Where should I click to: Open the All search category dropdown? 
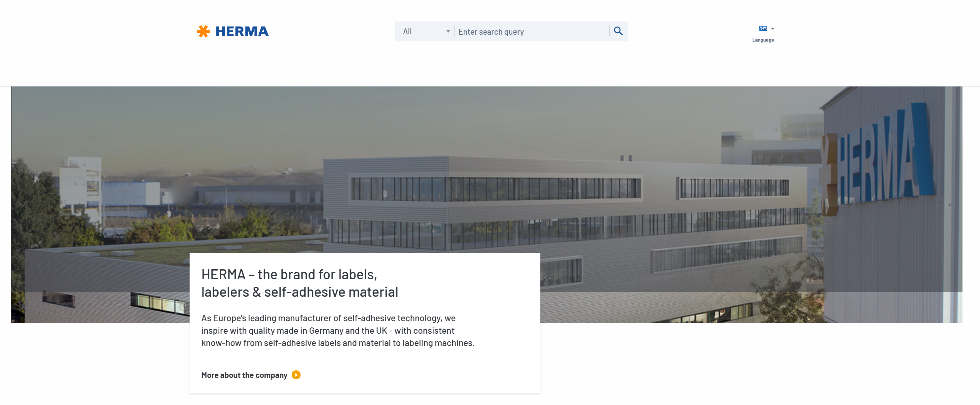click(425, 32)
